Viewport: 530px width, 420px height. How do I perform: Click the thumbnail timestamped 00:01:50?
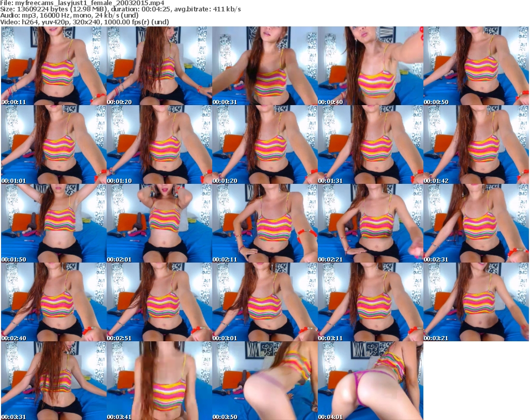pyautogui.click(x=54, y=224)
